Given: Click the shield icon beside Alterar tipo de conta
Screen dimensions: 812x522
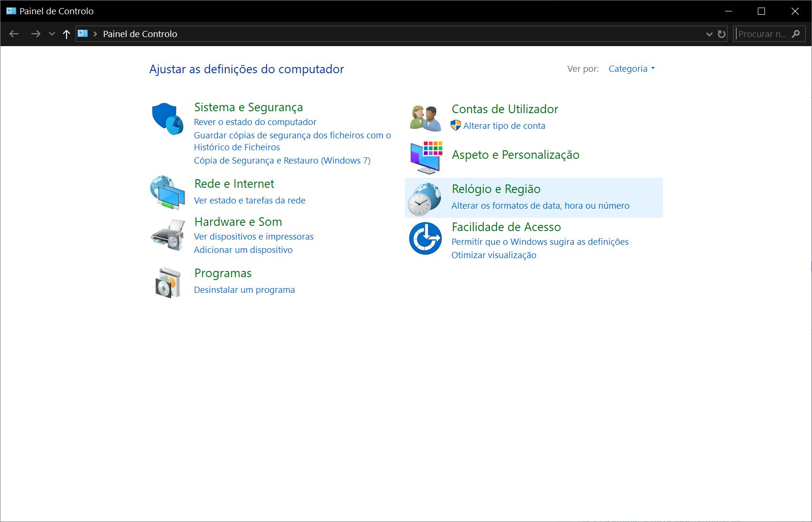Looking at the screenshot, I should click(456, 126).
